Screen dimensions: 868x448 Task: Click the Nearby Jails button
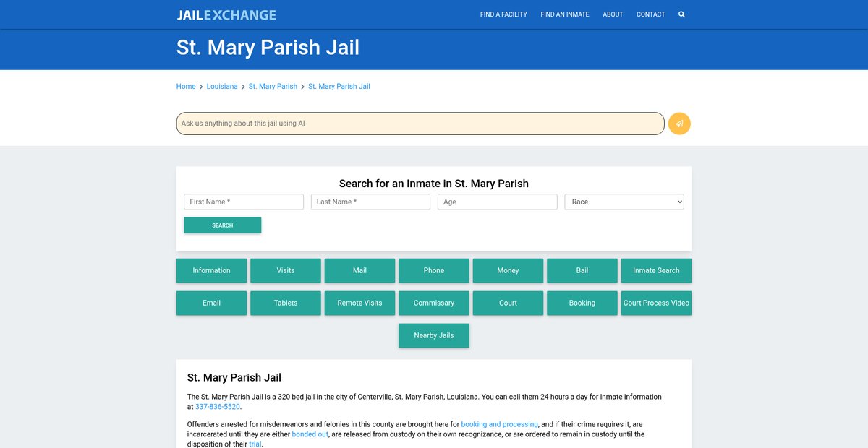coord(434,335)
